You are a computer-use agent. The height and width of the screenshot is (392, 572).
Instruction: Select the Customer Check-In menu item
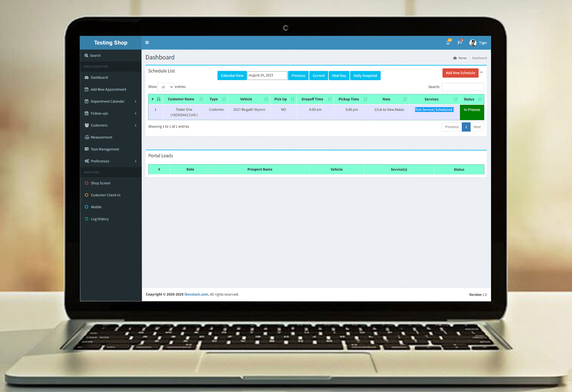[x=106, y=195]
